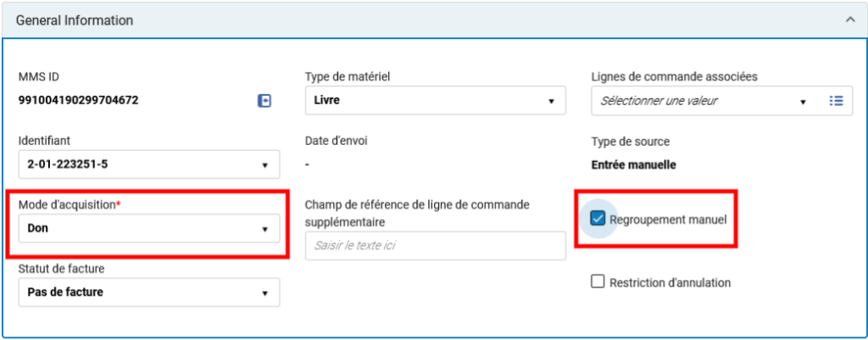The image size is (868, 340).
Task: Click the General Information panel header title
Action: pyautogui.click(x=75, y=20)
